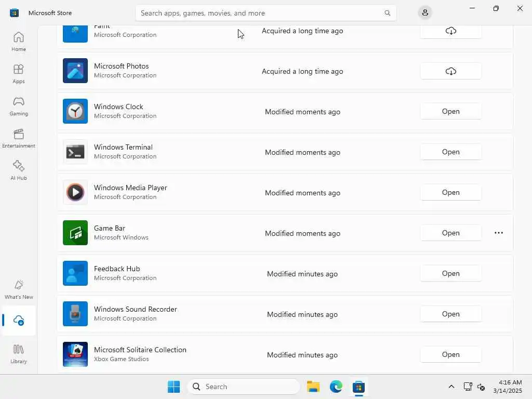
Task: Focus the Search apps, games, movies field
Action: click(265, 13)
